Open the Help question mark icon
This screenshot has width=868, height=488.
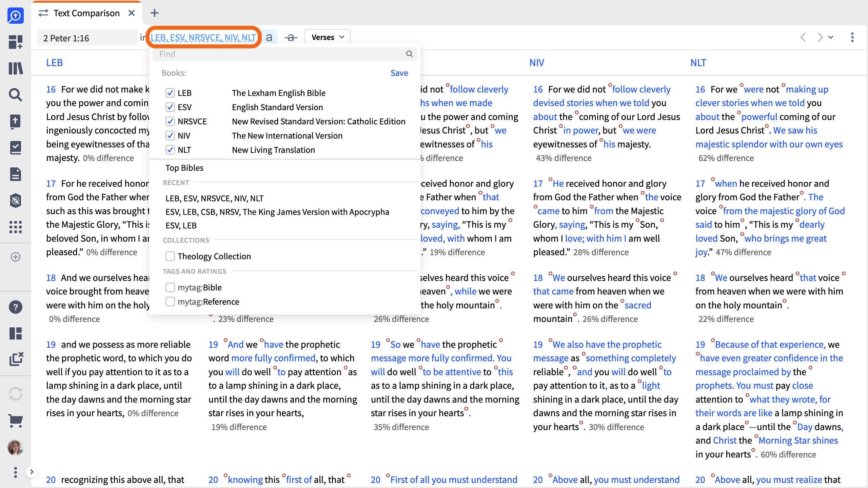click(x=16, y=307)
